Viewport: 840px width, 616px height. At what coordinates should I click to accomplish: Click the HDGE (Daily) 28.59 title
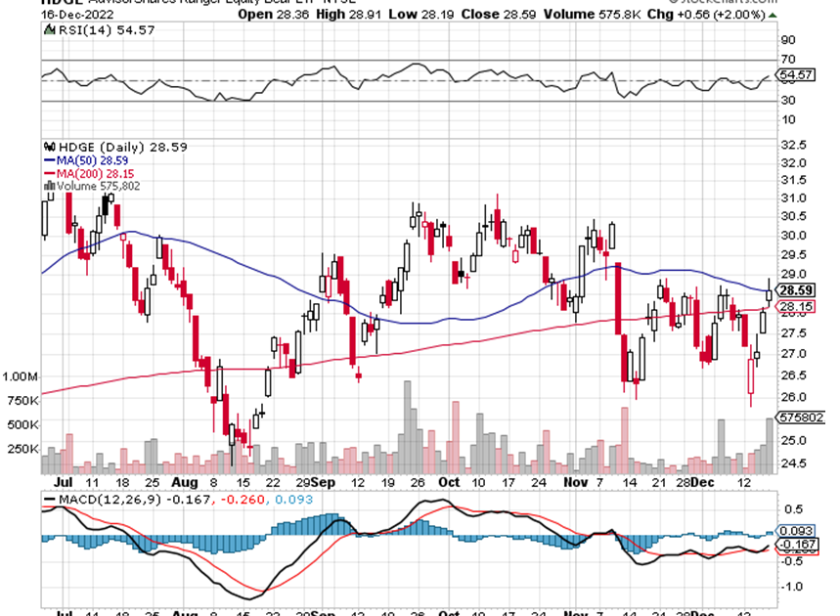(122, 147)
